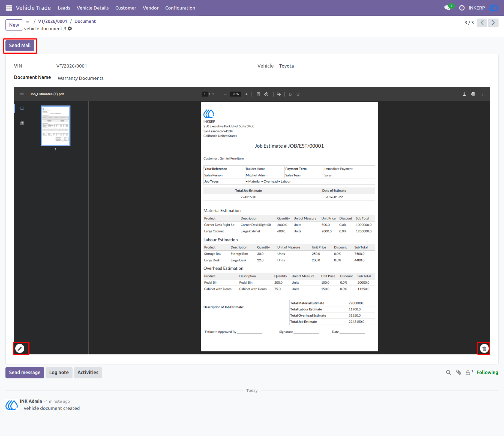Viewport: 504px width, 437px height.
Task: Open the followers list icon
Action: click(469, 372)
